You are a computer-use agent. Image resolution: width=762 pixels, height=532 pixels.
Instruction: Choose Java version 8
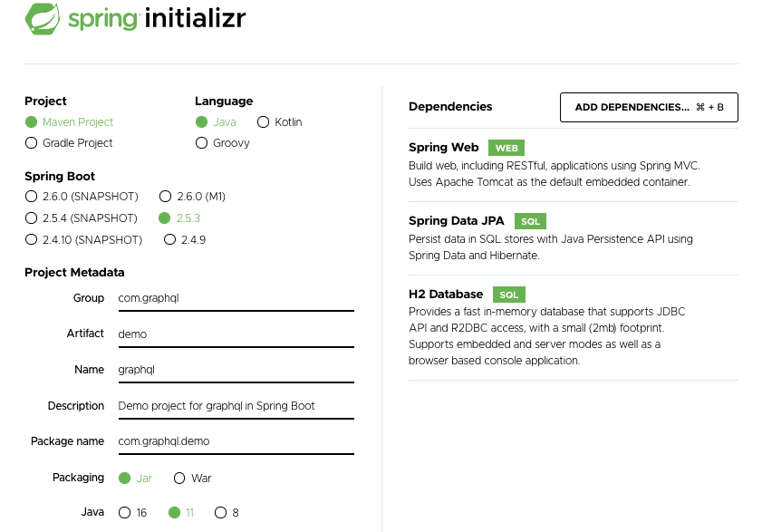click(220, 513)
